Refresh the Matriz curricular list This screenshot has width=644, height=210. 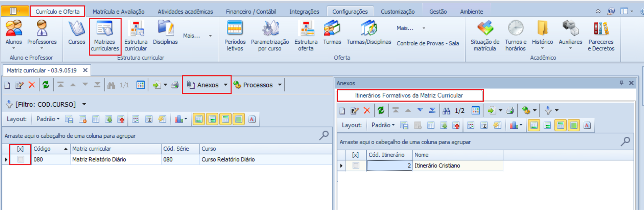(x=46, y=85)
